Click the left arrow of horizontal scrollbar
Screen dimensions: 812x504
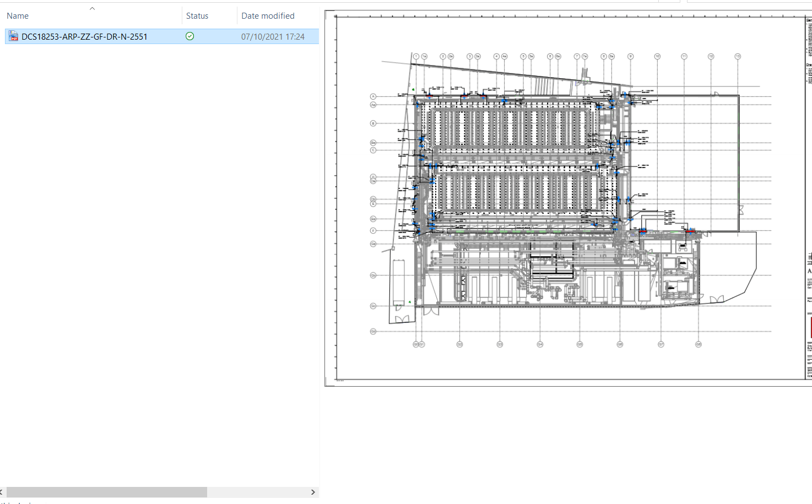tap(2, 492)
